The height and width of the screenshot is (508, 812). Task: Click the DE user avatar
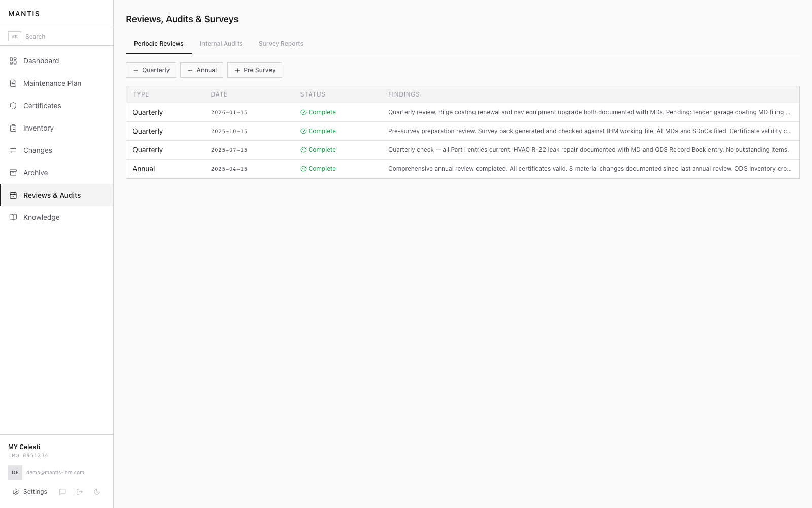point(15,472)
